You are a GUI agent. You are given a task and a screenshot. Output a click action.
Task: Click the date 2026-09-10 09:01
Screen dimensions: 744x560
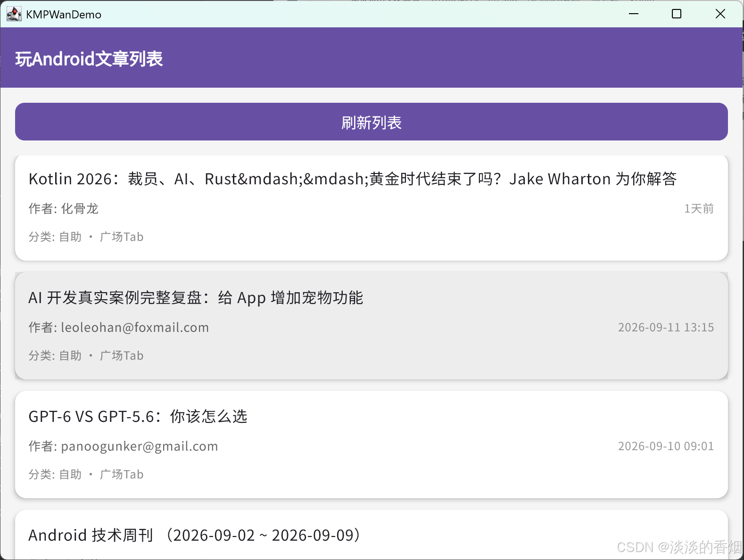pyautogui.click(x=666, y=446)
